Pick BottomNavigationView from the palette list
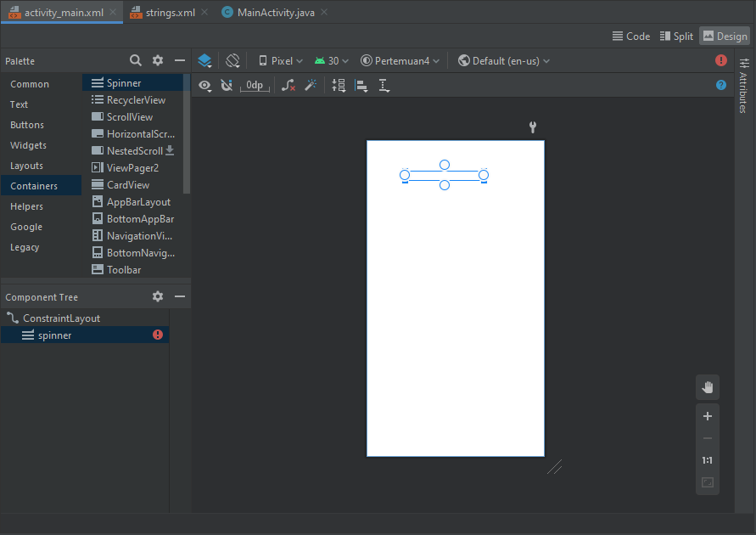Screen dimensions: 756x535 coord(132,253)
